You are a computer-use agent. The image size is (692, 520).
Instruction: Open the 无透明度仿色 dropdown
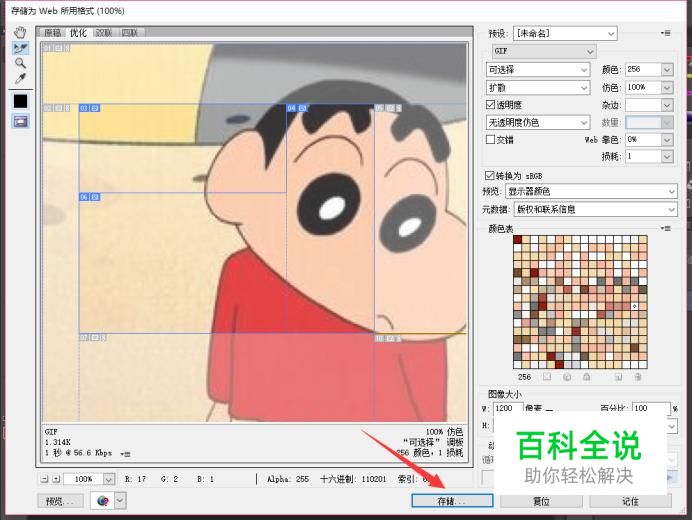[x=538, y=122]
